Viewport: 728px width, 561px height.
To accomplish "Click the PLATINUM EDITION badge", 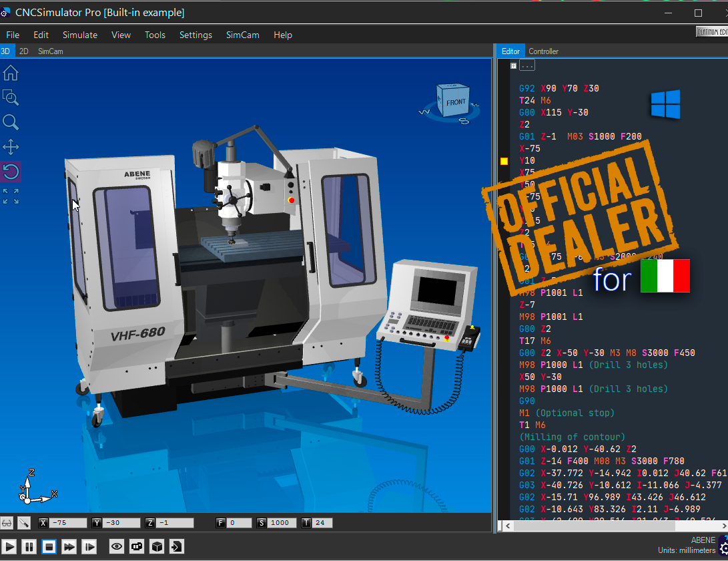I will [712, 31].
